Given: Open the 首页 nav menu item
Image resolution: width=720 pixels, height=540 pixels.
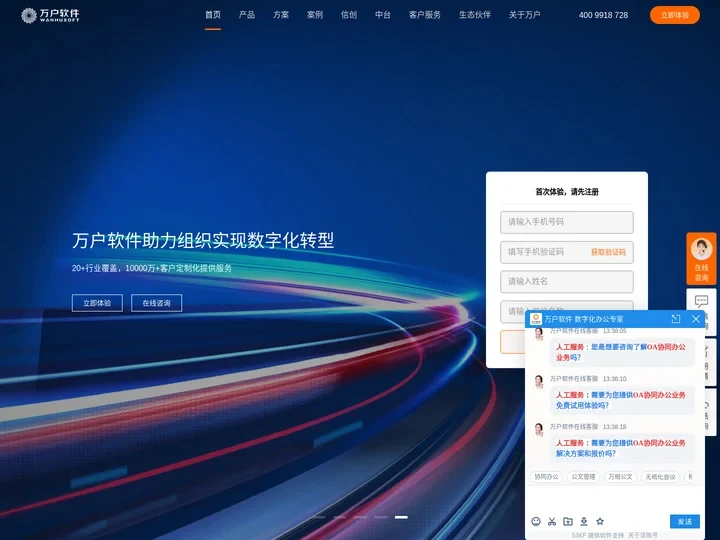Looking at the screenshot, I should tap(213, 15).
